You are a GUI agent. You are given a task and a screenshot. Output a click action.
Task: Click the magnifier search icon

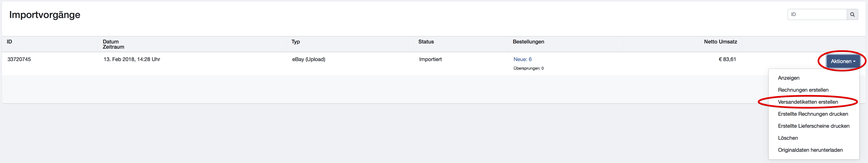pos(852,14)
